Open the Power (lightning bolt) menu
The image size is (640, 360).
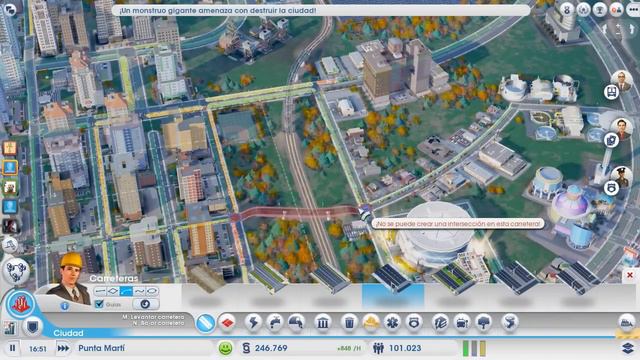pyautogui.click(x=253, y=322)
